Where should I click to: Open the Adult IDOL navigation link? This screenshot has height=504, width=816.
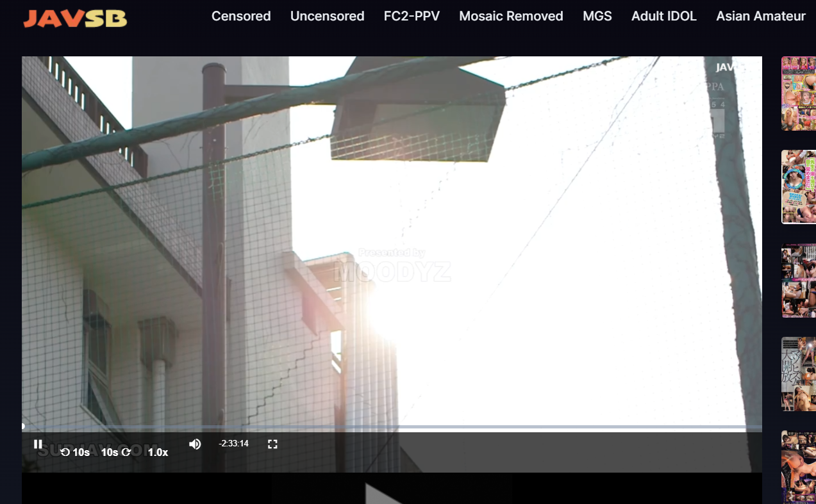click(x=664, y=16)
